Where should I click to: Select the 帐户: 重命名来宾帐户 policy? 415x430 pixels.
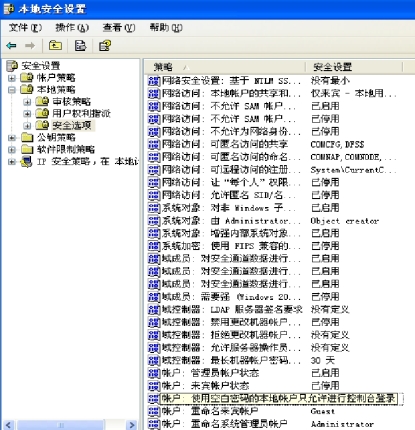tap(210, 411)
